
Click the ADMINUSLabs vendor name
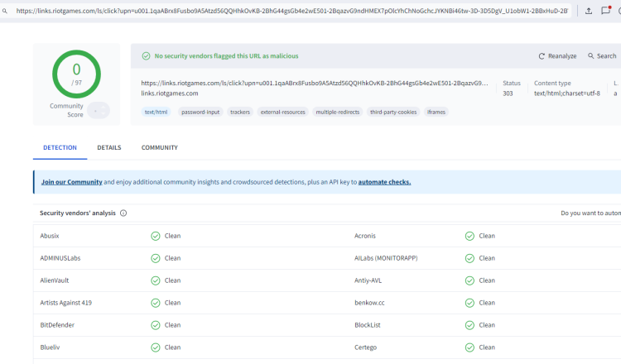60,258
